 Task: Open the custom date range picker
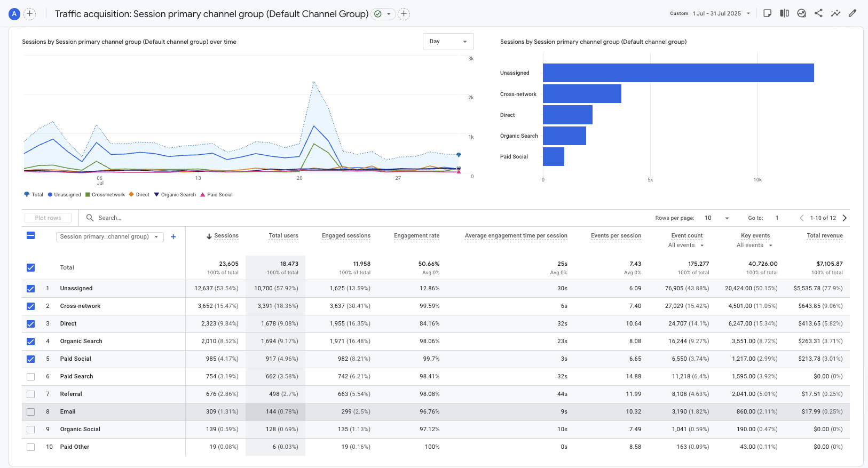[x=710, y=13]
